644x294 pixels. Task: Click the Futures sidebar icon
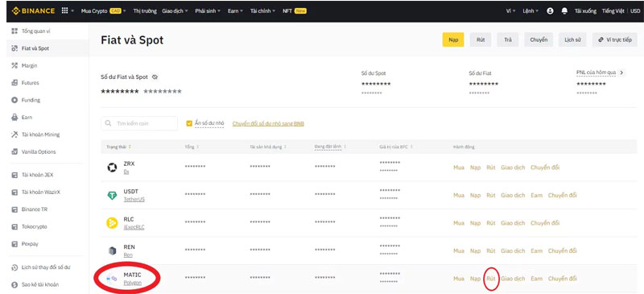(14, 83)
